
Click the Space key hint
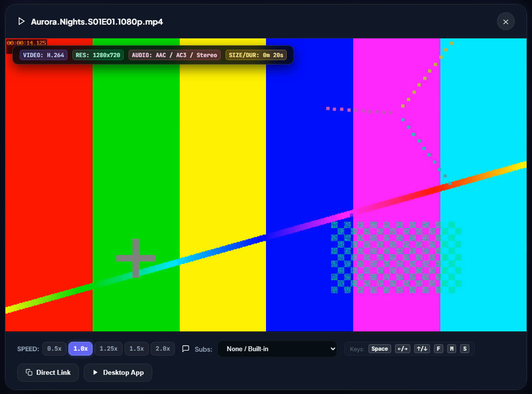pyautogui.click(x=380, y=349)
